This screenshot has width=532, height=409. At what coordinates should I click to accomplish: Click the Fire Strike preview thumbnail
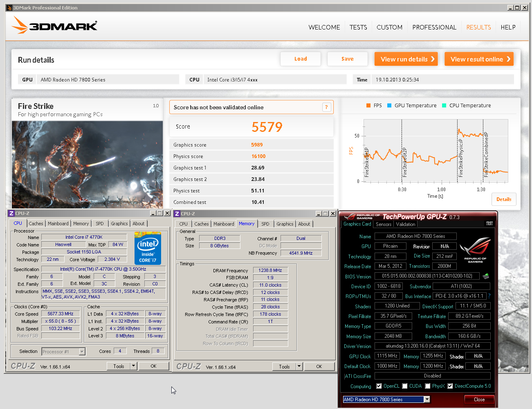tap(87, 165)
